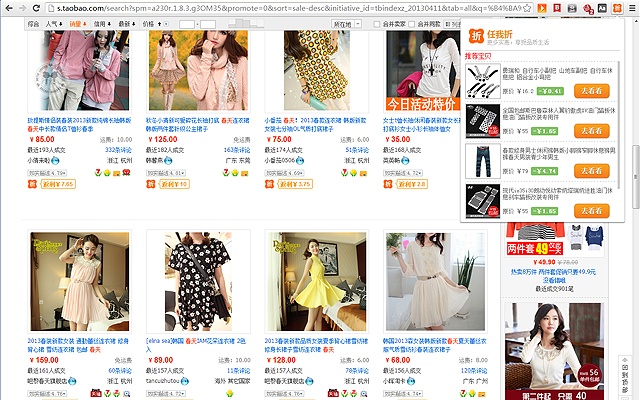Click the red 7-day return icon under the ¥85.00 item

(x=98, y=173)
